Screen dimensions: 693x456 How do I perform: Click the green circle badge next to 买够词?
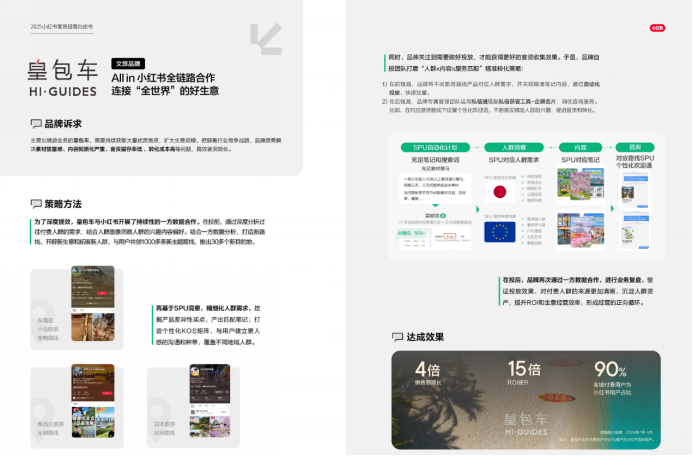(443, 216)
